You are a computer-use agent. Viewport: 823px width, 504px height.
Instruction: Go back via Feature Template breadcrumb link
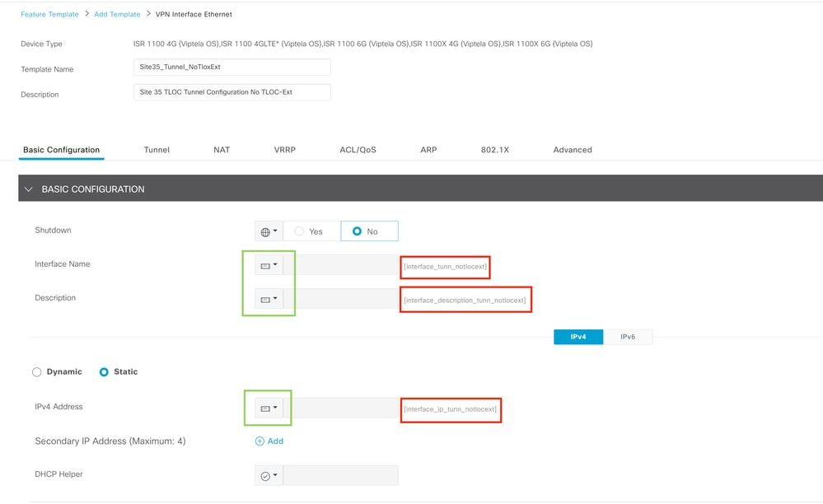pyautogui.click(x=49, y=14)
